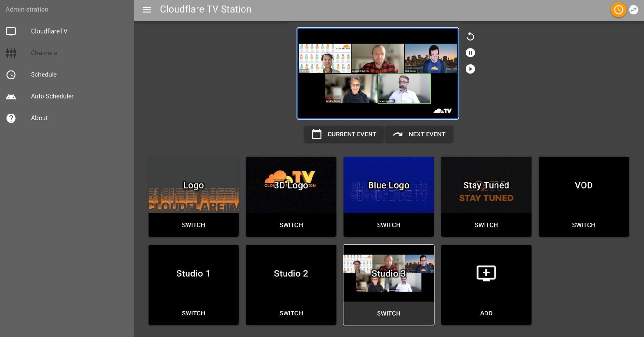Click the CURRENT EVENT button
This screenshot has width=644, height=337.
click(344, 134)
